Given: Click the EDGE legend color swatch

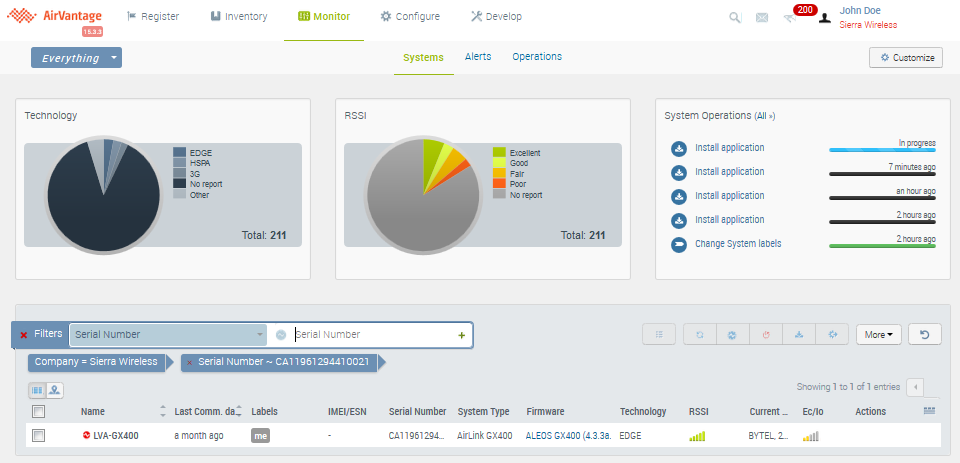Looking at the screenshot, I should point(179,152).
